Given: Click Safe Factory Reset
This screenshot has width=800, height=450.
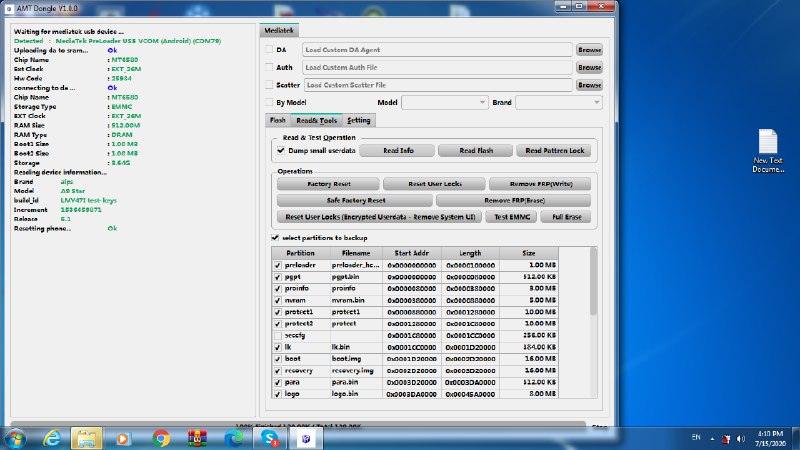Looking at the screenshot, I should 356,201.
